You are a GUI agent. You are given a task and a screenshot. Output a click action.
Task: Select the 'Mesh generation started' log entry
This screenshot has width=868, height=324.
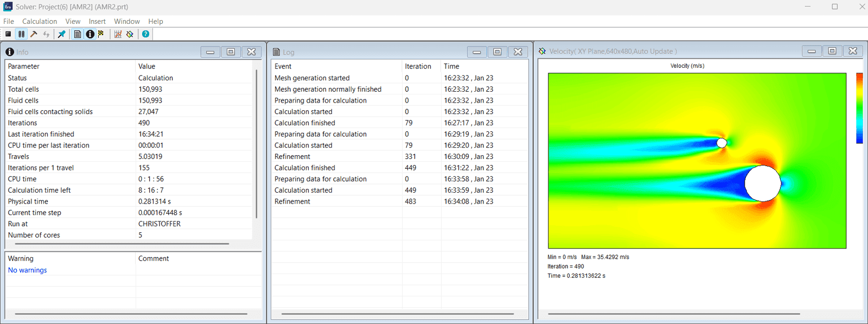click(x=400, y=78)
